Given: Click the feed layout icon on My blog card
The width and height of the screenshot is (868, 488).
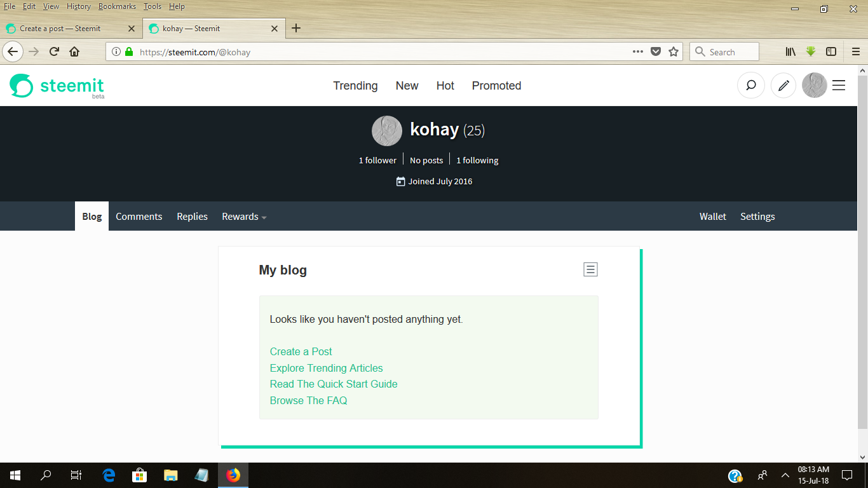Looking at the screenshot, I should [590, 269].
